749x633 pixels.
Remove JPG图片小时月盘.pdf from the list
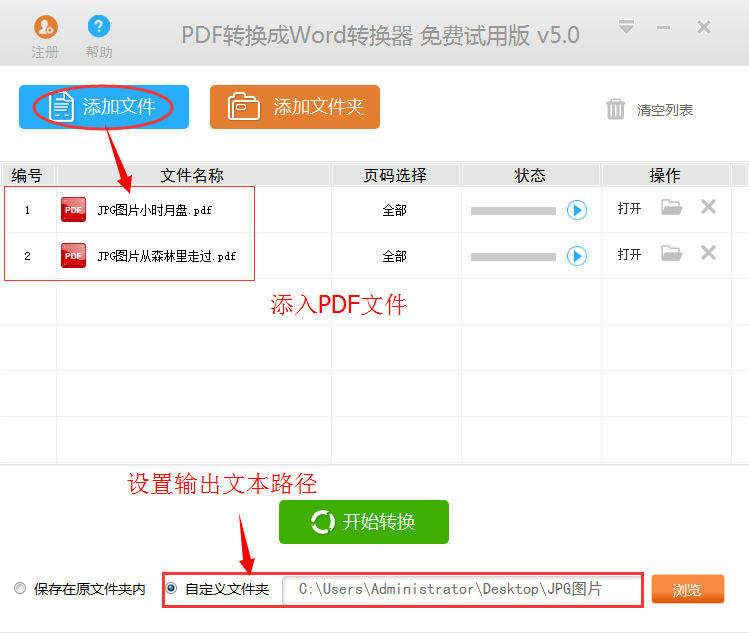[x=708, y=207]
